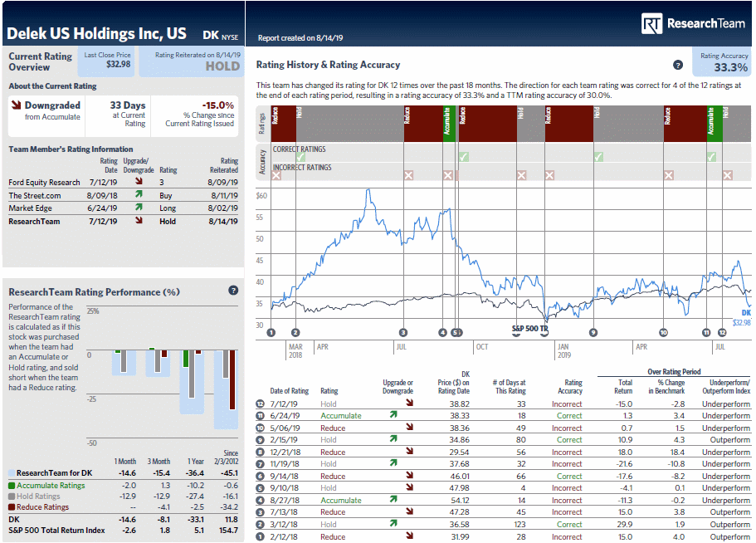Click downgrade arrow in 5/06/19 table row

click(x=409, y=426)
